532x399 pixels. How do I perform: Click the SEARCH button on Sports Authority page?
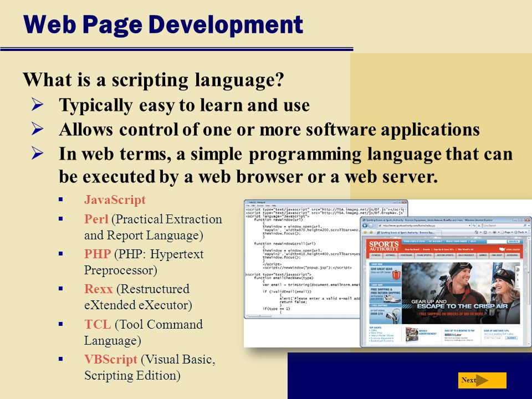[x=513, y=241]
